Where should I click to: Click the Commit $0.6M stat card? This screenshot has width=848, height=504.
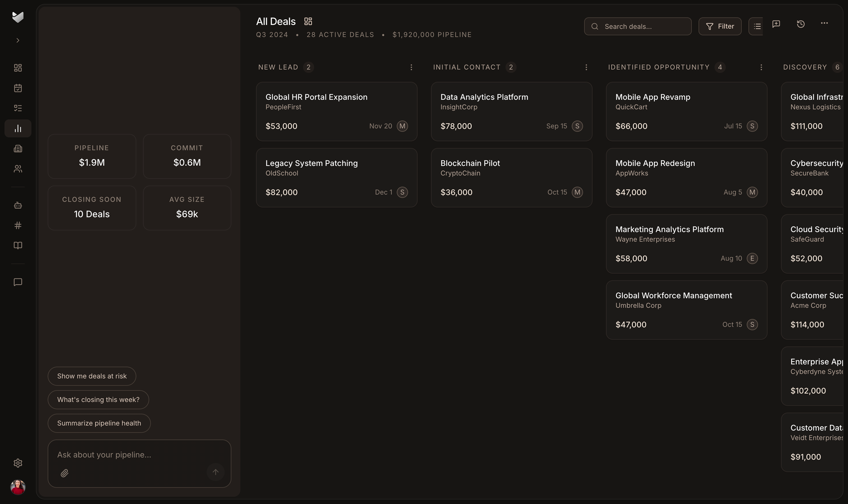point(187,156)
